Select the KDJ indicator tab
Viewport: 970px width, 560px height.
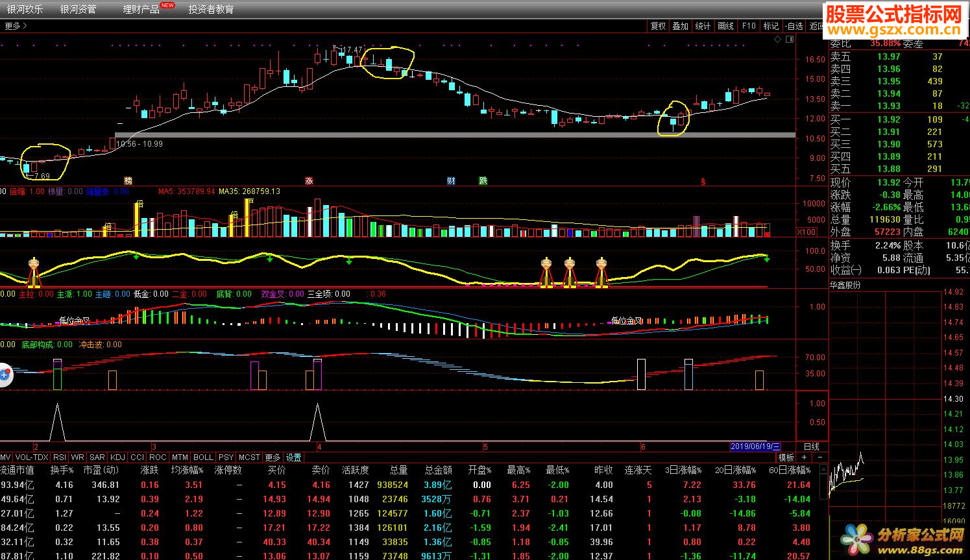[117, 457]
